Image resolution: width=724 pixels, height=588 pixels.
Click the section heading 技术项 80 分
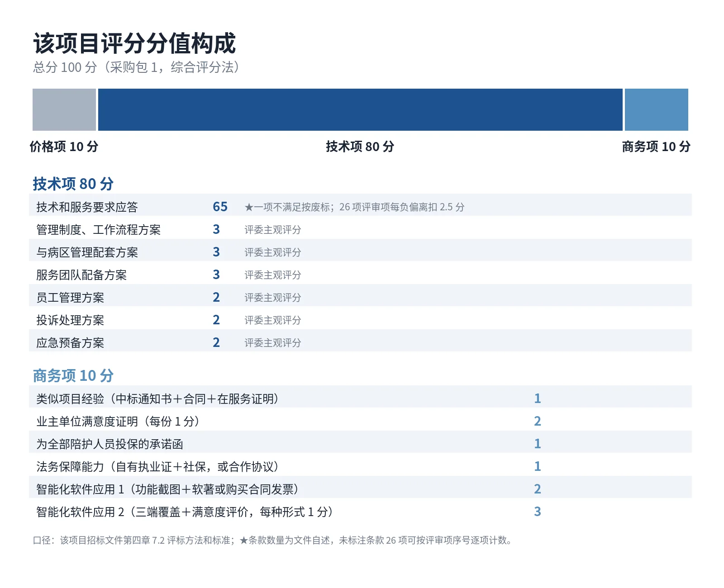point(73,184)
